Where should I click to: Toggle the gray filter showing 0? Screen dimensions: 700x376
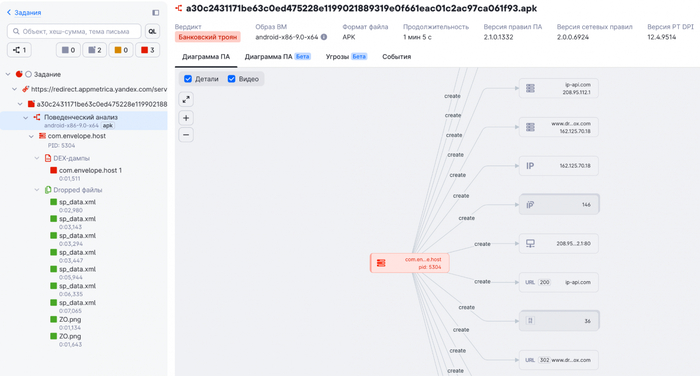pos(68,50)
